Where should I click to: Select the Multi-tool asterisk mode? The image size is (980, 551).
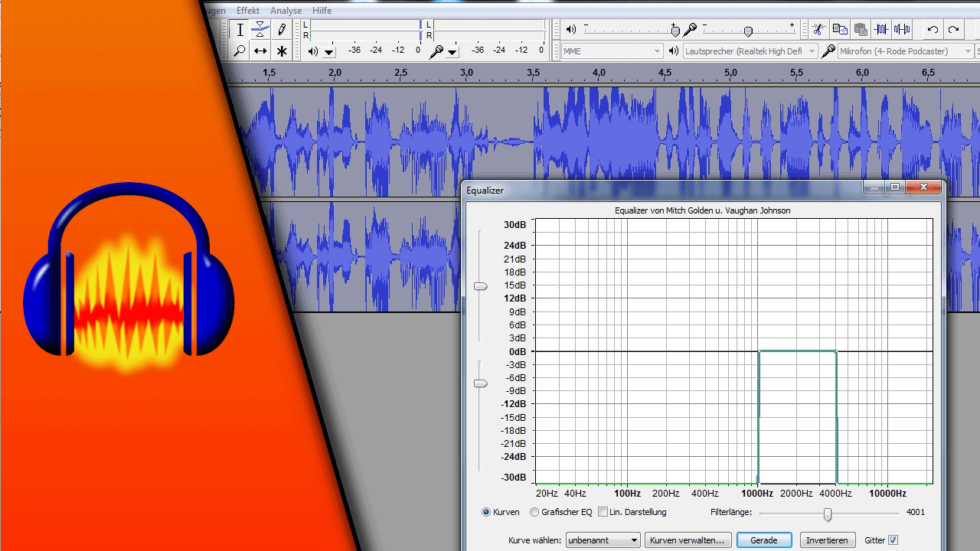tap(282, 51)
